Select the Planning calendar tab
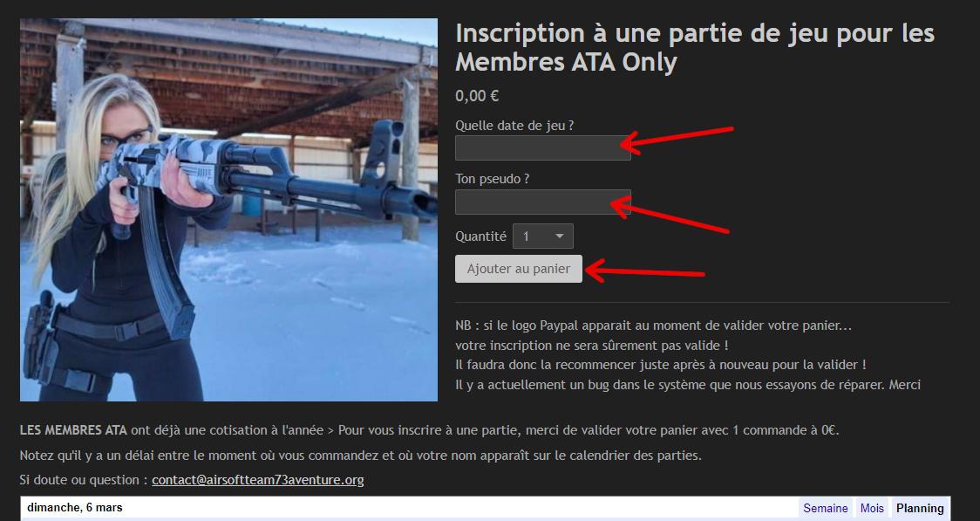Image resolution: width=980 pixels, height=521 pixels. coord(919,508)
